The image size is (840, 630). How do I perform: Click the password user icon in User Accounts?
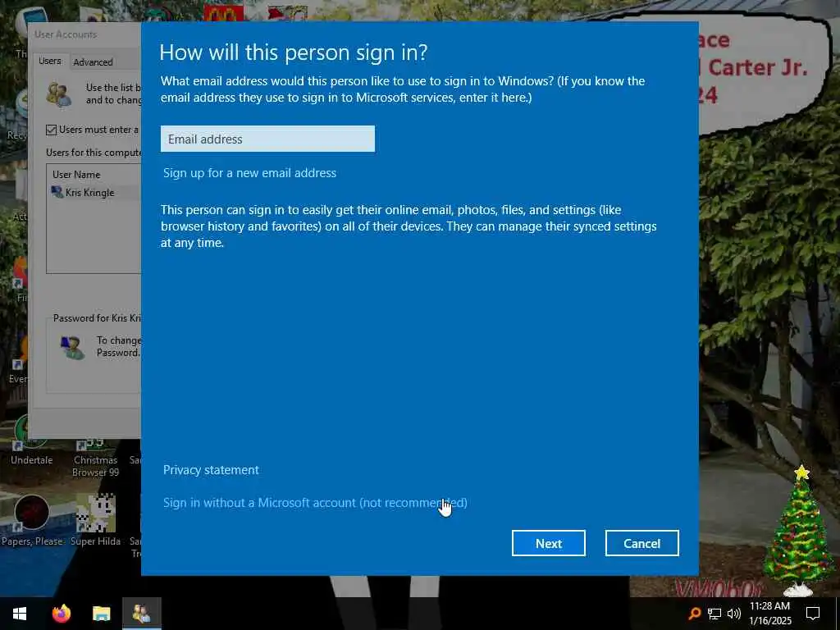point(72,347)
